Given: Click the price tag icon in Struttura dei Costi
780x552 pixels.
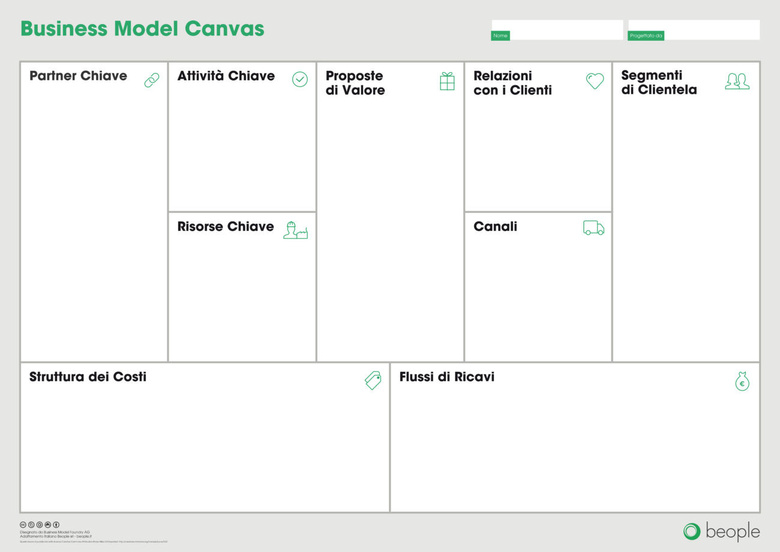Looking at the screenshot, I should click(373, 380).
